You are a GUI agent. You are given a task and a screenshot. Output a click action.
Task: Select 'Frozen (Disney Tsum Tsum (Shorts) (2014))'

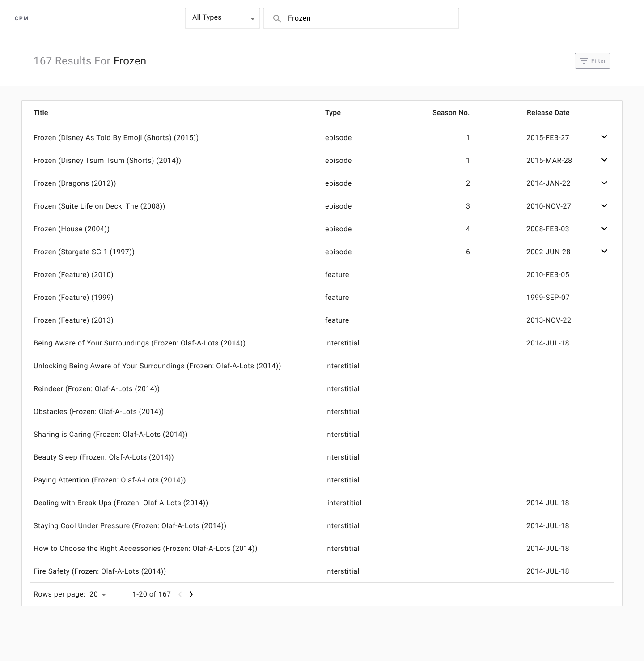point(107,161)
